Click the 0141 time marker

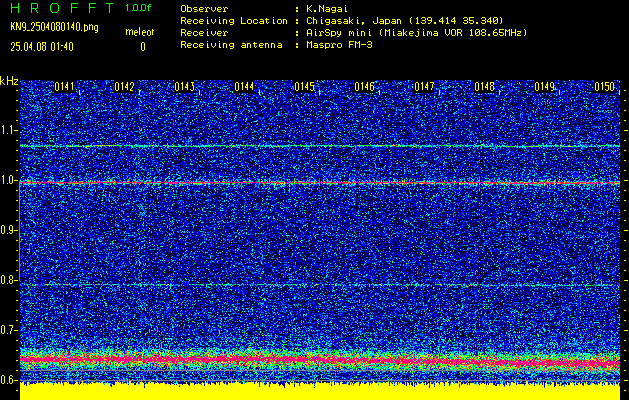click(x=64, y=87)
